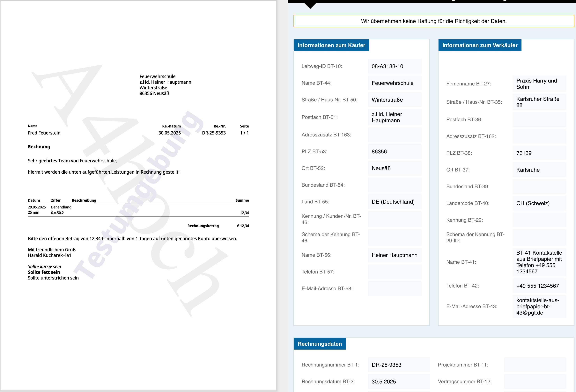Click the bold text Sollte fett sein
The width and height of the screenshot is (576, 392).
(x=44, y=272)
